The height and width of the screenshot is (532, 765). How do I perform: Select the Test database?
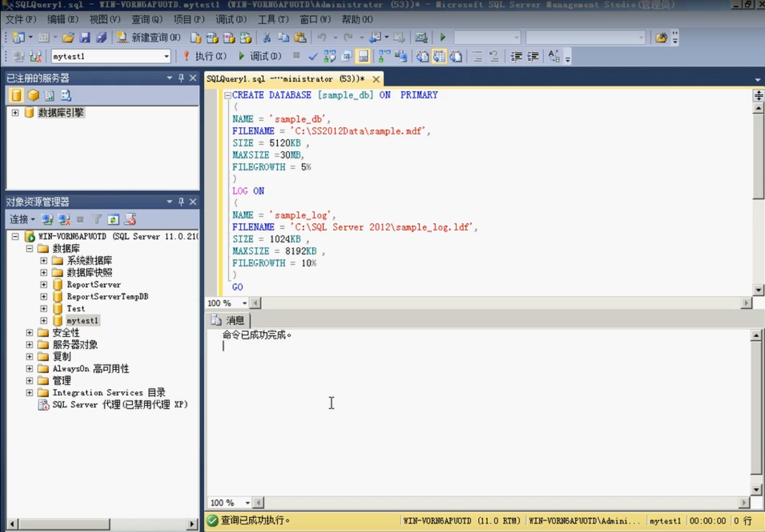click(x=76, y=309)
